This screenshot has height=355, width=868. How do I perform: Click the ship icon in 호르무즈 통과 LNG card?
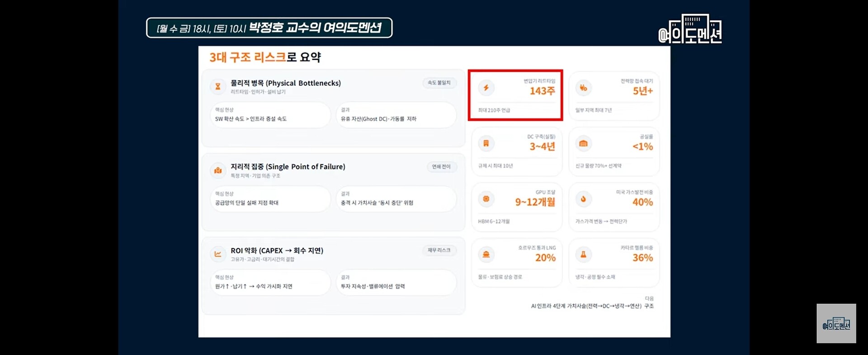coord(486,255)
